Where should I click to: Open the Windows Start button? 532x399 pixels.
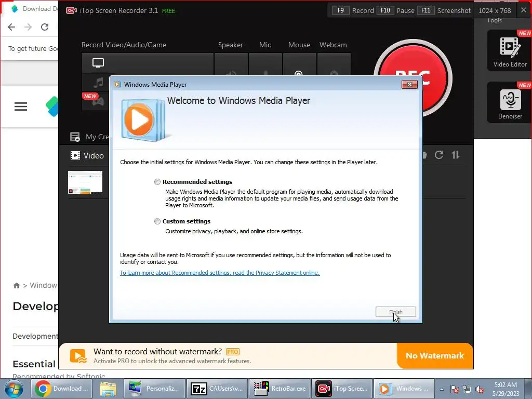14,389
